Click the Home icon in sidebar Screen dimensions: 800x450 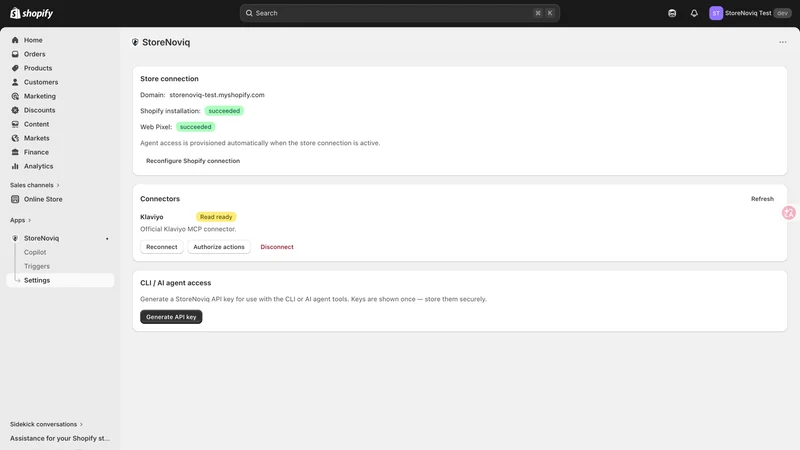pos(15,40)
